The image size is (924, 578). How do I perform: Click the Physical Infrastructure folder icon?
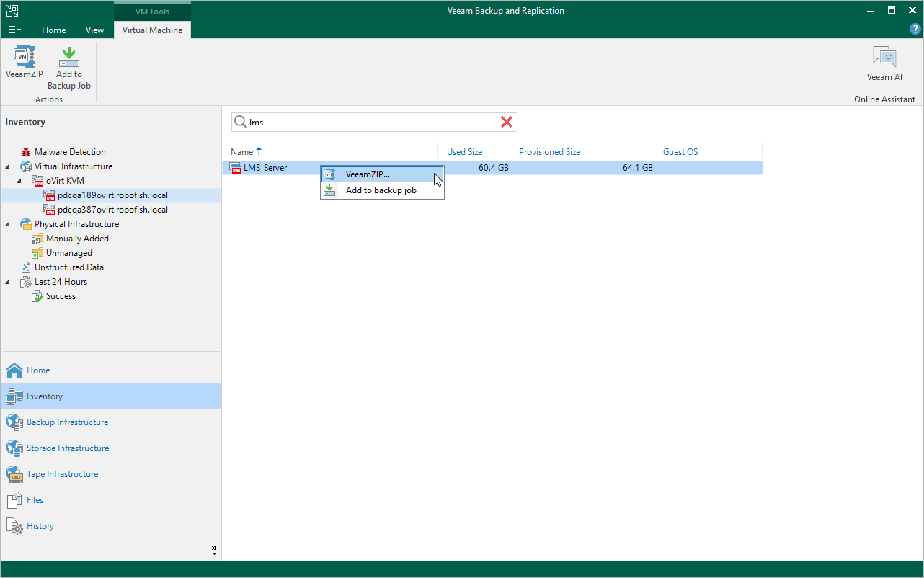26,224
